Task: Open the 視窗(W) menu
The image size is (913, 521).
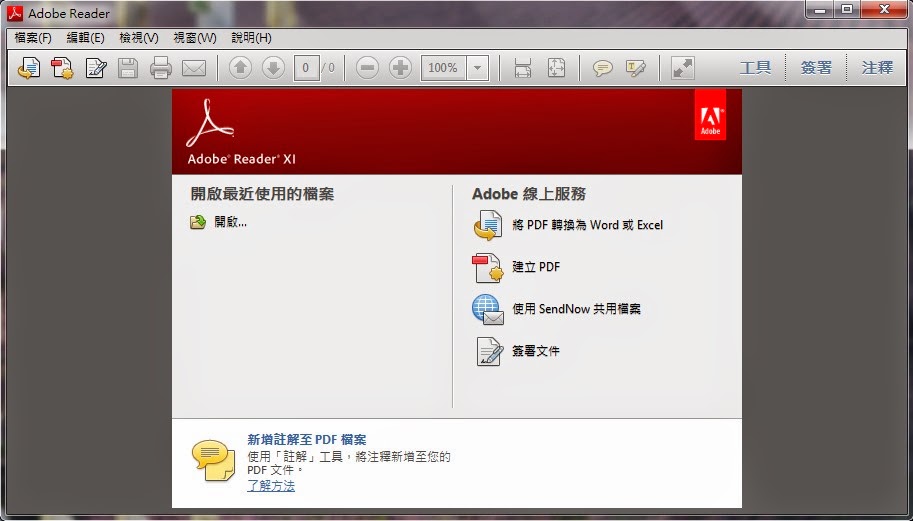Action: (x=195, y=38)
